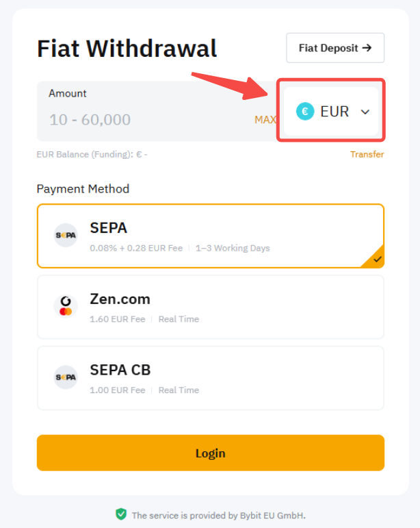420x528 pixels.
Task: Go to Fiat Deposit page
Action: pos(335,48)
